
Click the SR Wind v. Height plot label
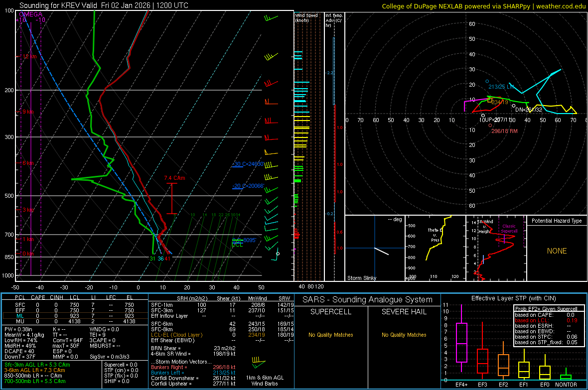pyautogui.click(x=485, y=227)
